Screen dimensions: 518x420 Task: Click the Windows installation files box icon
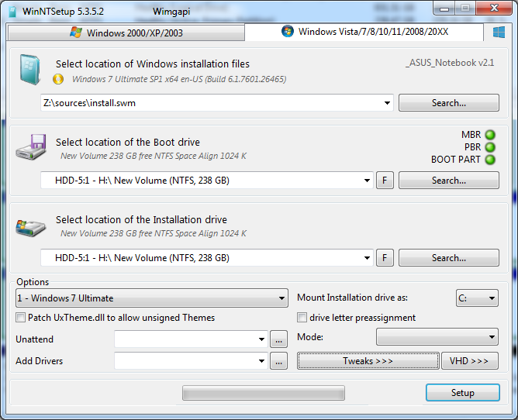pyautogui.click(x=30, y=70)
